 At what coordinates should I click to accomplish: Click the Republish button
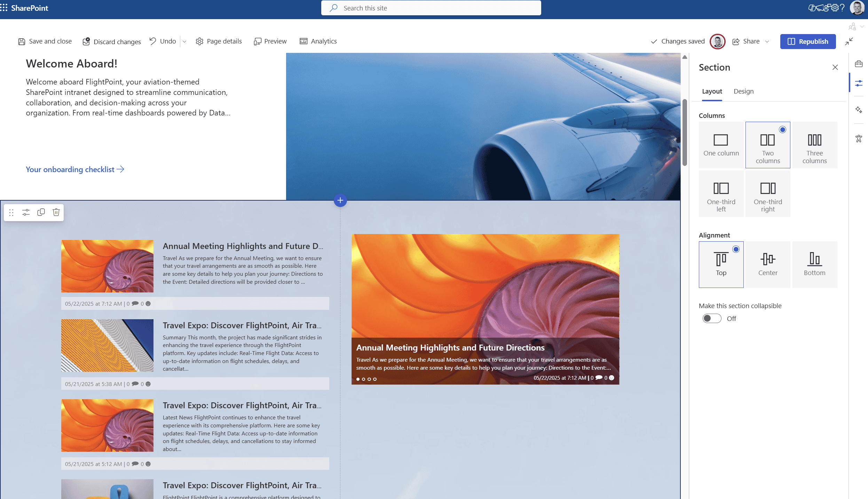(807, 42)
